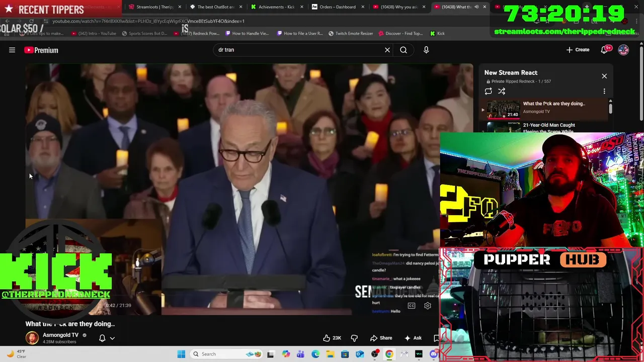Open video player settings gear
The height and width of the screenshot is (362, 644).
[428, 306]
